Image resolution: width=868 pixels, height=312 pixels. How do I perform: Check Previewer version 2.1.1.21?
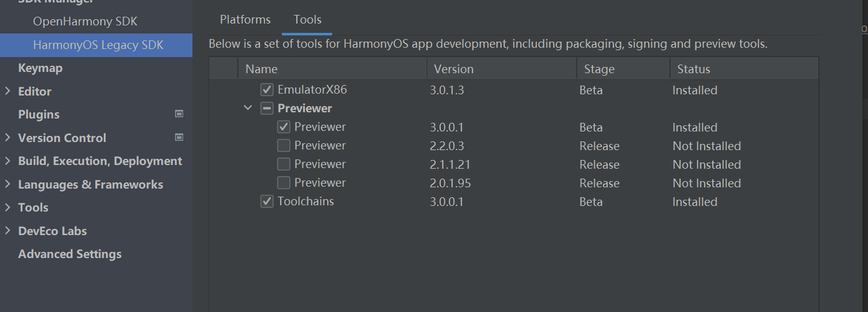[x=284, y=164]
